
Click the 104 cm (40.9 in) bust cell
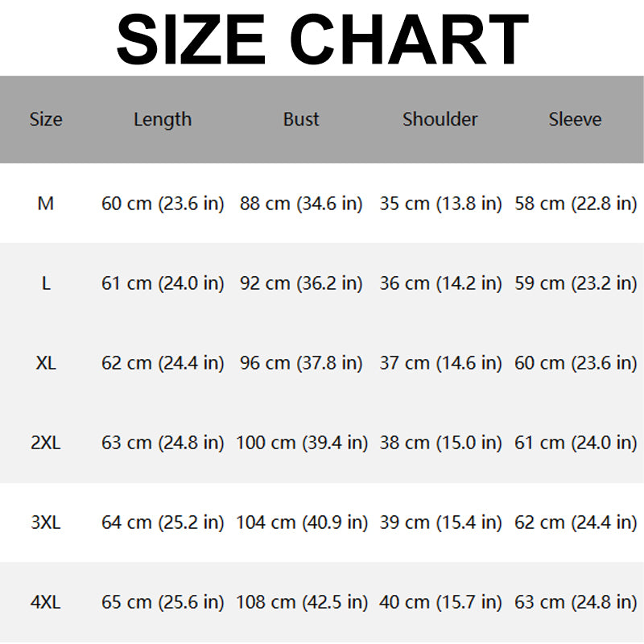[301, 522]
